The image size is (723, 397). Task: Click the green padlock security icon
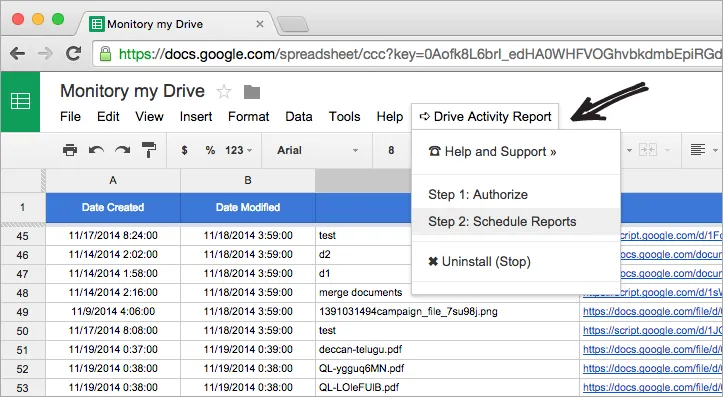[106, 54]
